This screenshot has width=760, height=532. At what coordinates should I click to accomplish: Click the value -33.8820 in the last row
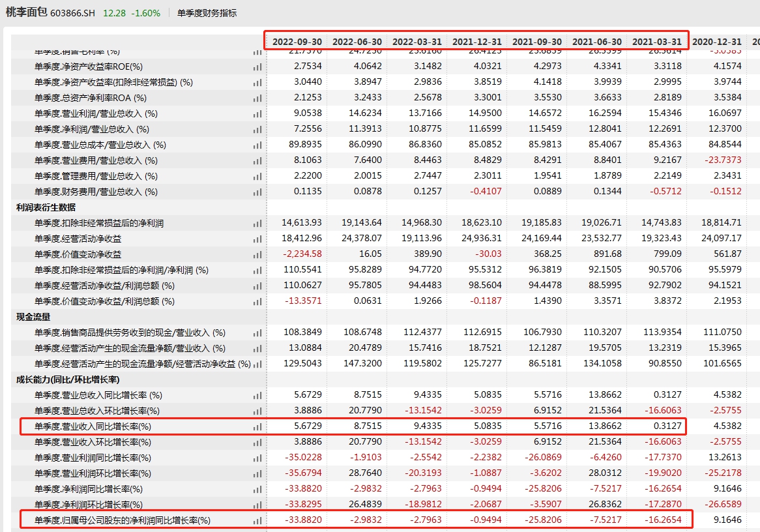click(303, 520)
